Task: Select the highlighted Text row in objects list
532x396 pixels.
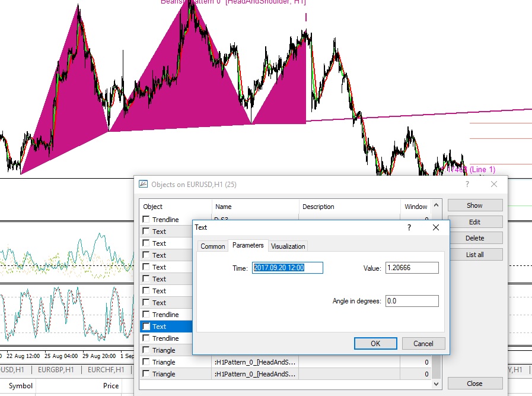Action: (x=166, y=327)
